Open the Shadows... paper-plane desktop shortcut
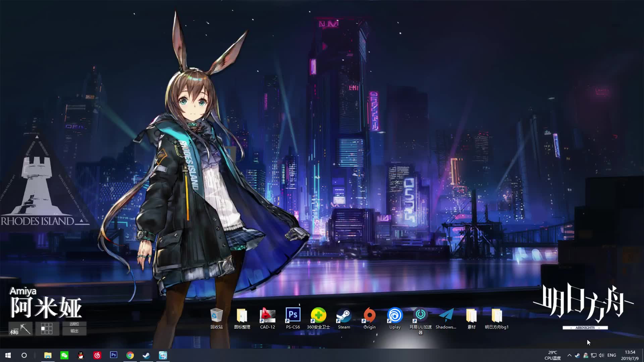Viewport: 644px width, 362px height. coord(446,318)
